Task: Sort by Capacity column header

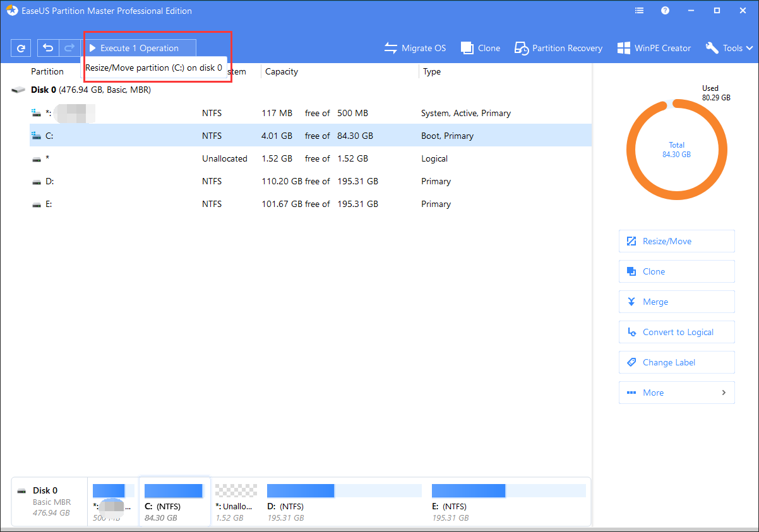Action: pos(282,71)
